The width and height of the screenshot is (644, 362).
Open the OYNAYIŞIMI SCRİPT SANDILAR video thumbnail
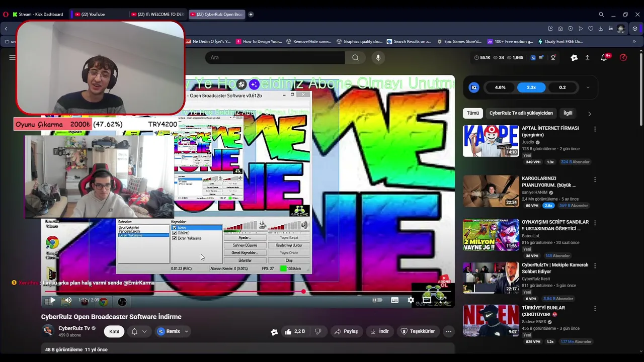coord(491,234)
